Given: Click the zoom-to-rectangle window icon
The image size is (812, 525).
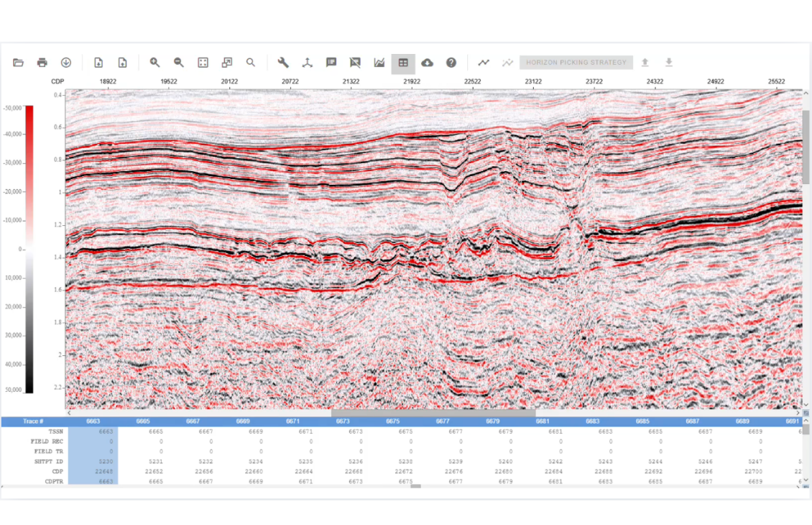Looking at the screenshot, I should [x=227, y=63].
